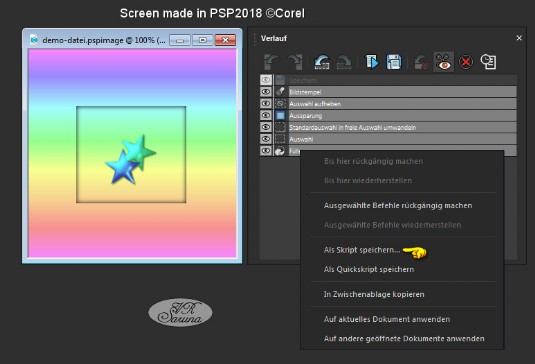Screen dimensions: 535x364
Task: Click the blue square icon beside Aussparung
Action: point(280,116)
